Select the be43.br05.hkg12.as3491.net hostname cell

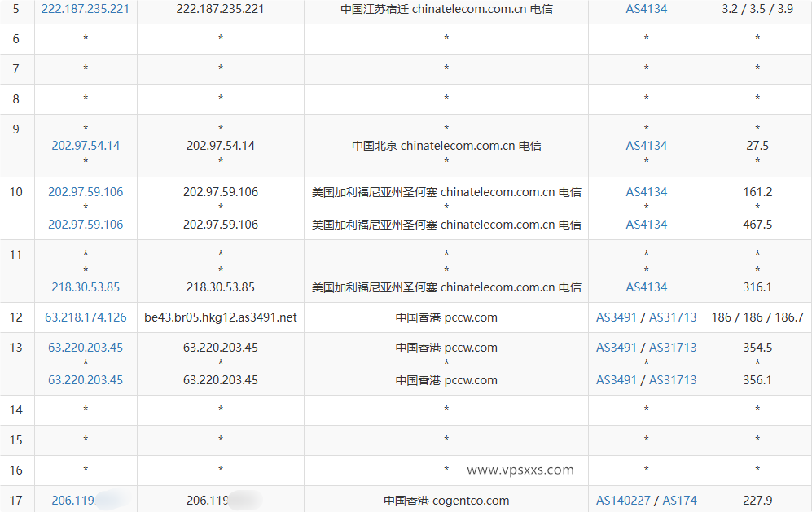(x=221, y=317)
